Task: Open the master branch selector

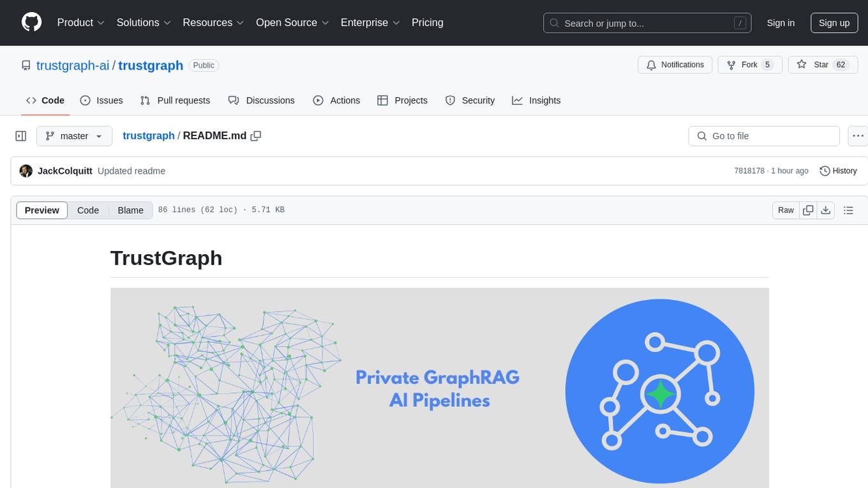Action: point(74,136)
